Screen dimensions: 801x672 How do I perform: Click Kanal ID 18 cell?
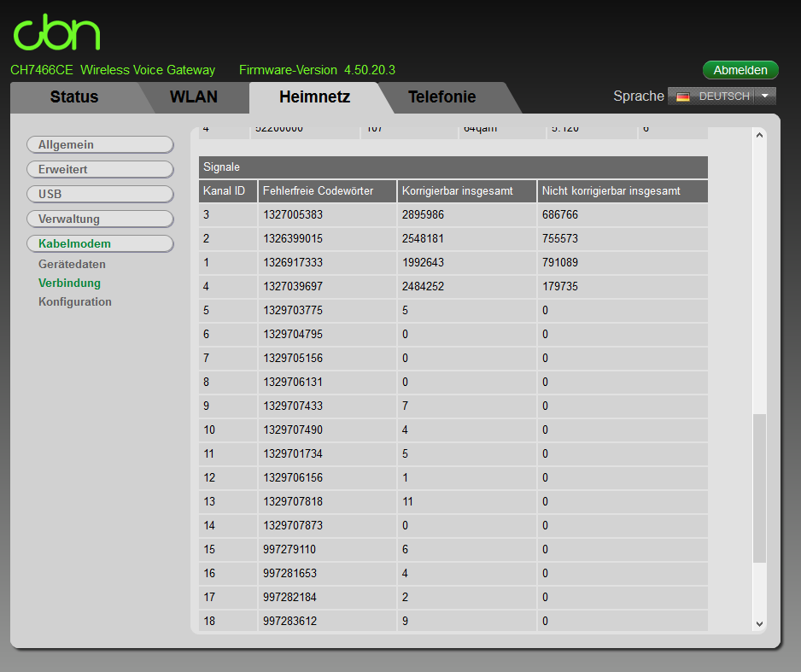tap(228, 622)
